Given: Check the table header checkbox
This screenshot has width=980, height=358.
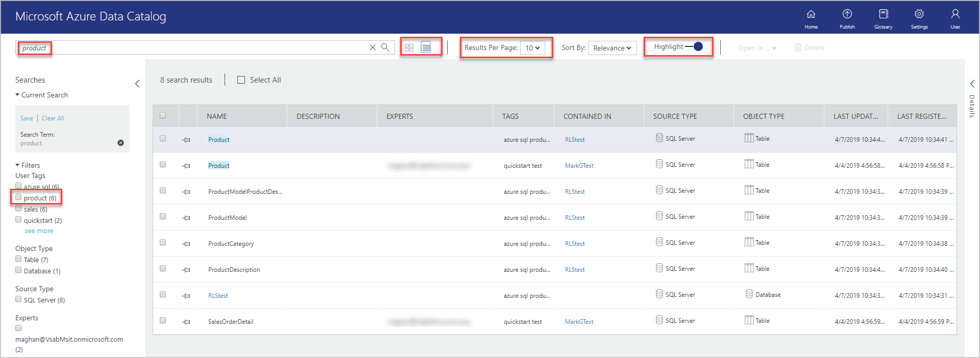Looking at the screenshot, I should click(163, 115).
